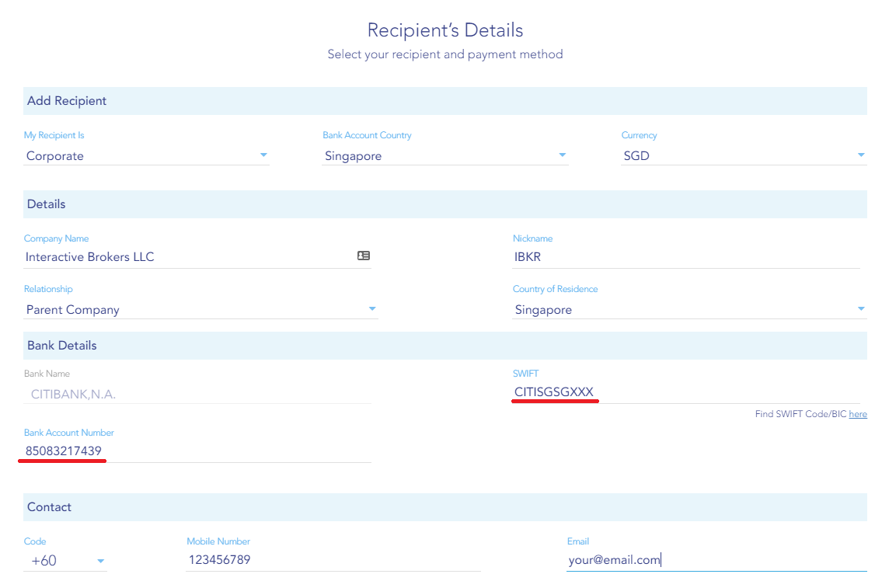Click the 'Currency' label

(639, 135)
